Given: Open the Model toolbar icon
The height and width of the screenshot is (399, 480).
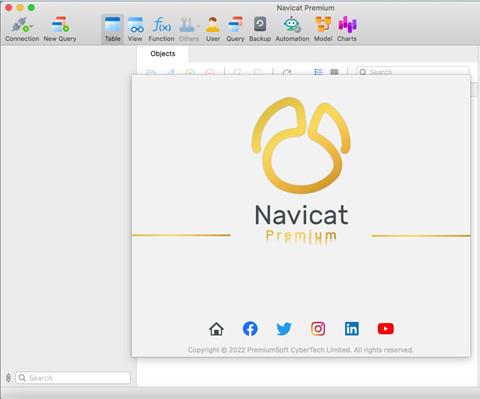Looking at the screenshot, I should (x=323, y=29).
